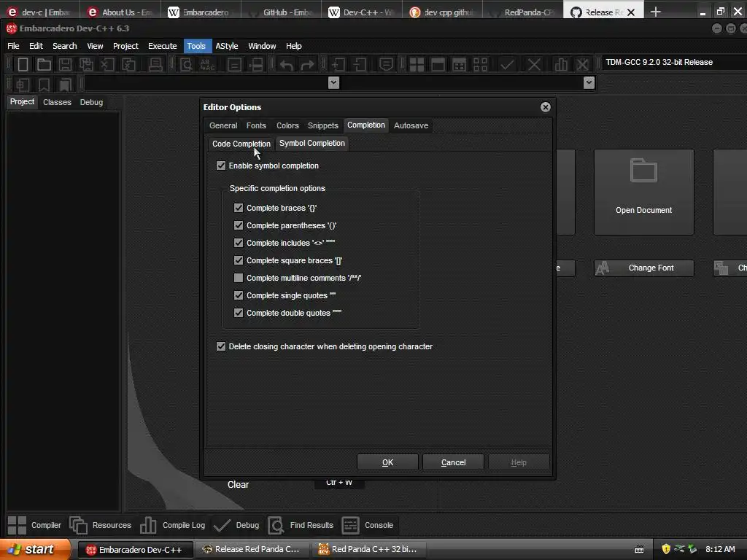This screenshot has width=747, height=560.
Task: Click the OK button in the dialog
Action: point(388,462)
